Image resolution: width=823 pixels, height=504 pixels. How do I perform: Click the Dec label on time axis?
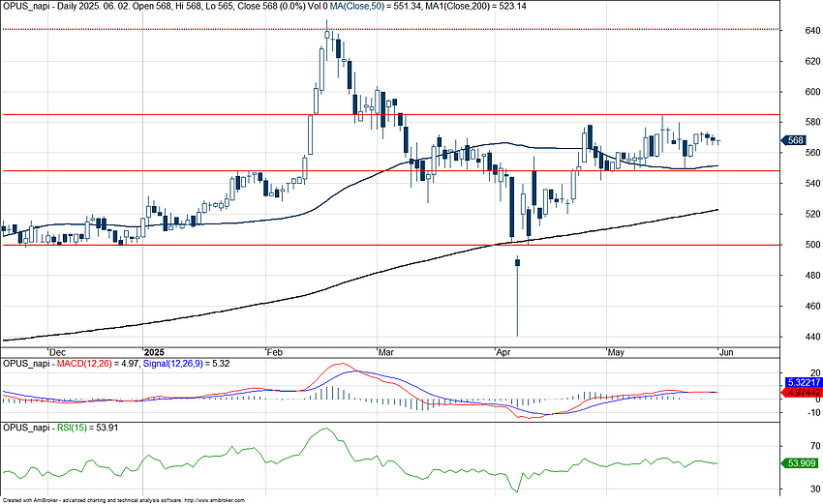pos(57,352)
